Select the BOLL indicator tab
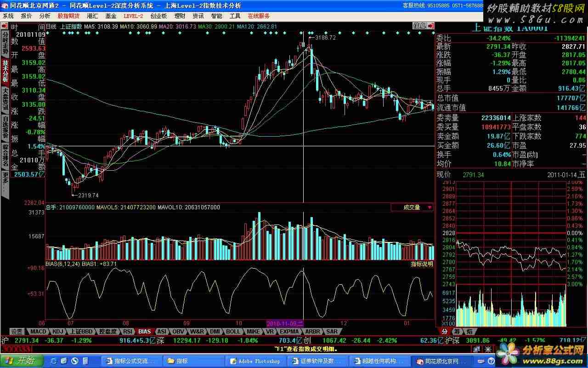588x368 pixels. coord(233,331)
